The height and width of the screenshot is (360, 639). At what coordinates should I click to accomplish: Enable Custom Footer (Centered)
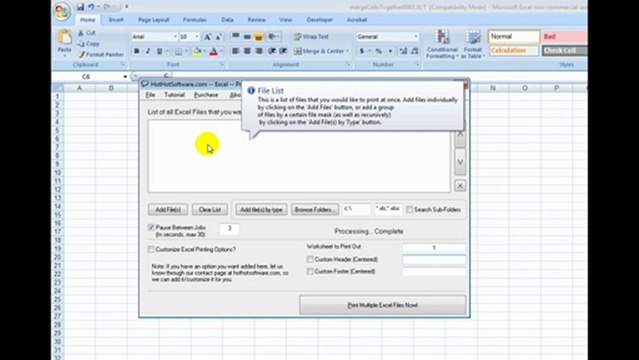[x=310, y=271]
